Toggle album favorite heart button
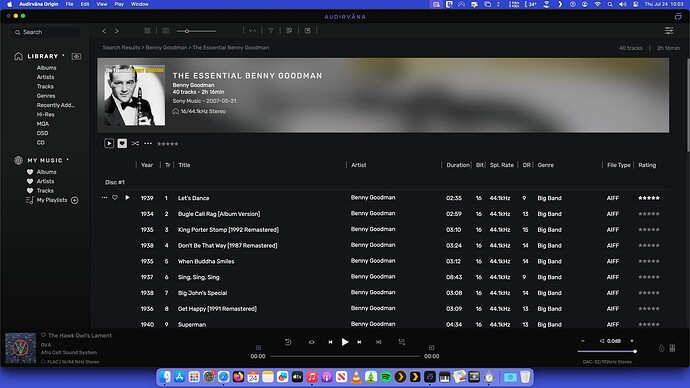This screenshot has width=690, height=388. click(x=122, y=143)
